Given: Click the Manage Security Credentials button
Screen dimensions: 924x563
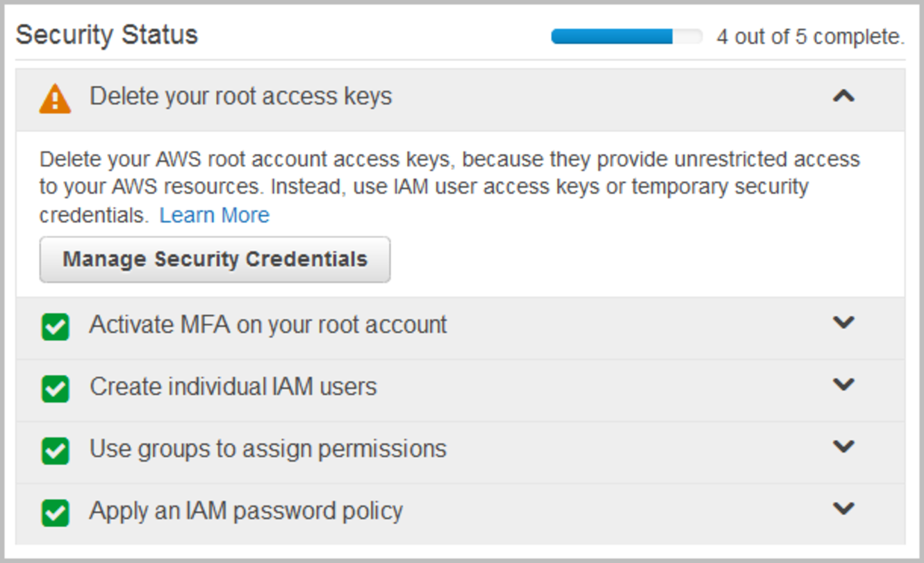Looking at the screenshot, I should [215, 260].
